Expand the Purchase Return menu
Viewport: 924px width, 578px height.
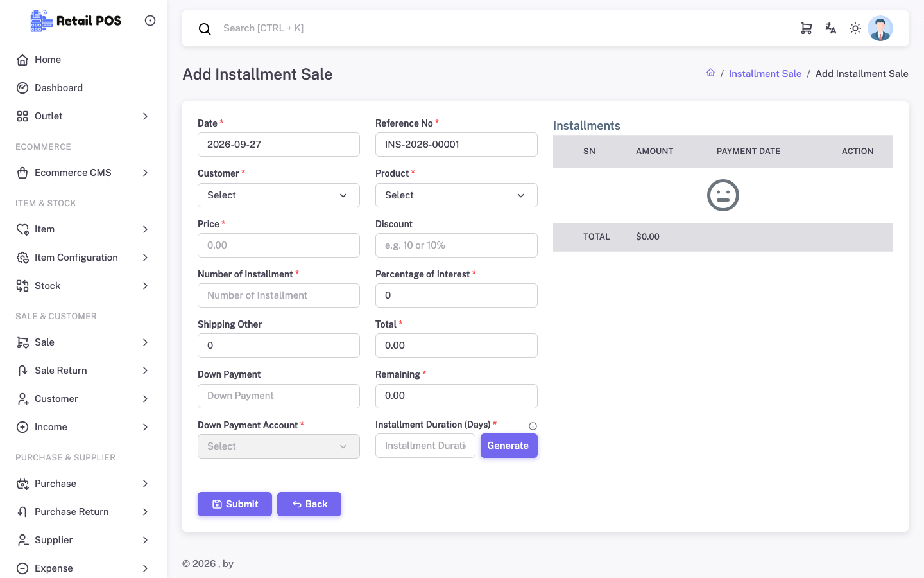point(83,512)
